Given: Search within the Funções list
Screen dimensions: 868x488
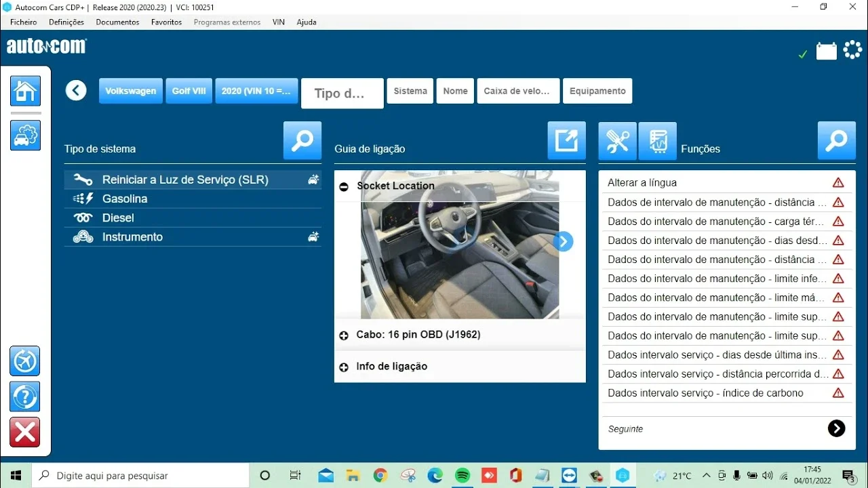Looking at the screenshot, I should click(836, 141).
